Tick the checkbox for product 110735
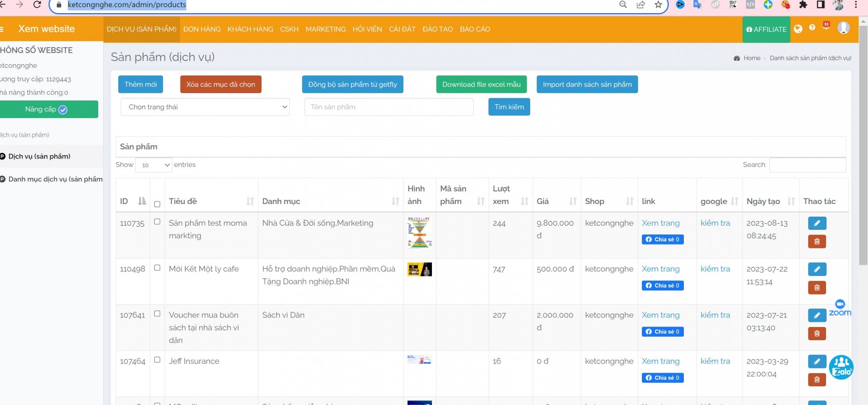 coord(157,222)
